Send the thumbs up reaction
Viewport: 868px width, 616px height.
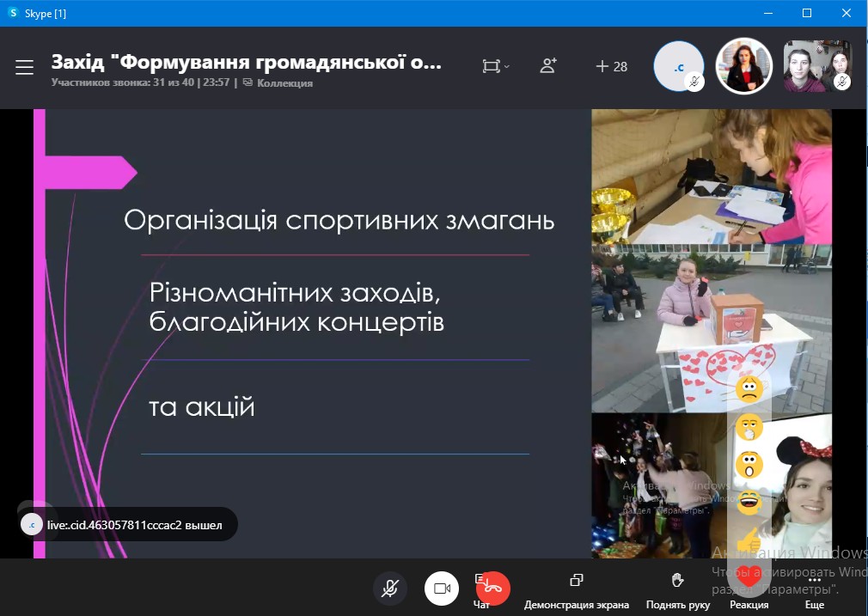[749, 539]
